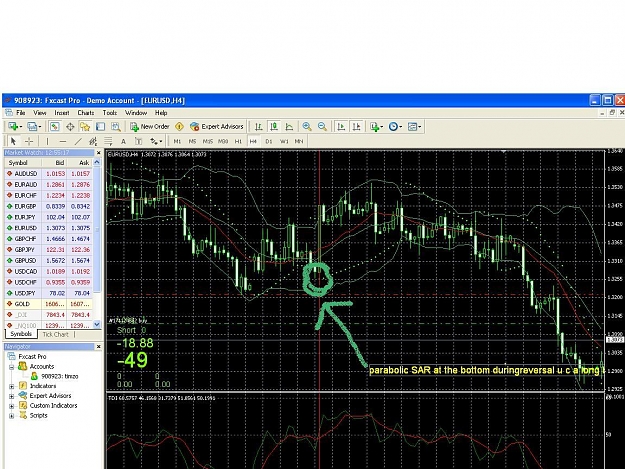Toggle the Market Watch window button
This screenshot has height=469, width=625.
54,127
